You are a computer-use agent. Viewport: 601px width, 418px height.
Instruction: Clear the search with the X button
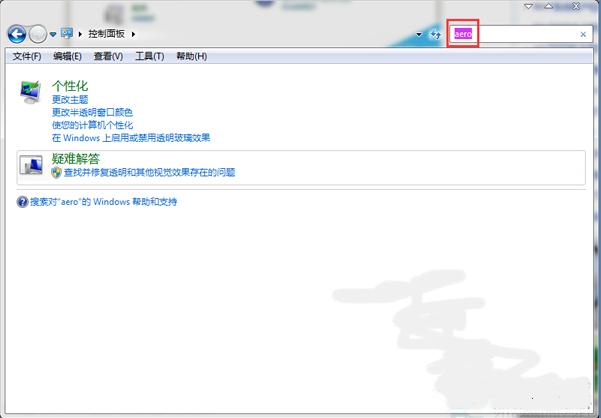(584, 34)
